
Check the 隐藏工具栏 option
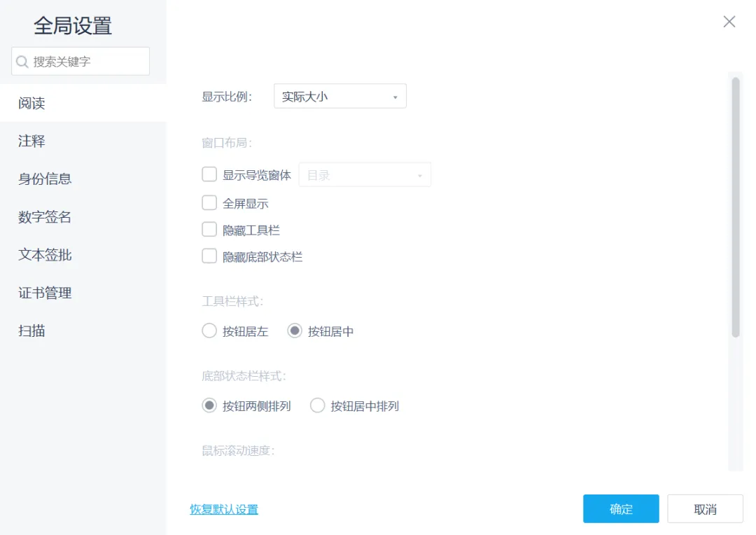[x=209, y=229]
